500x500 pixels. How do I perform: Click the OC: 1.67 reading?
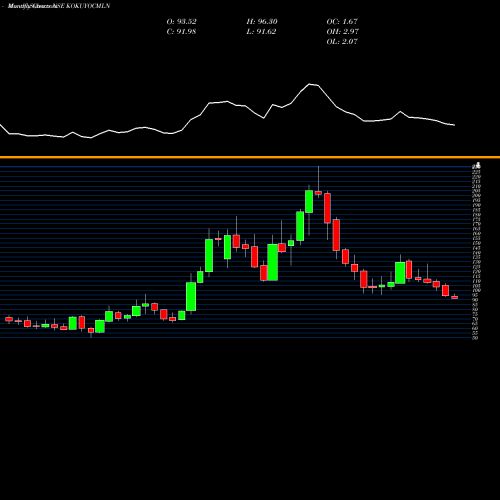[x=342, y=22]
